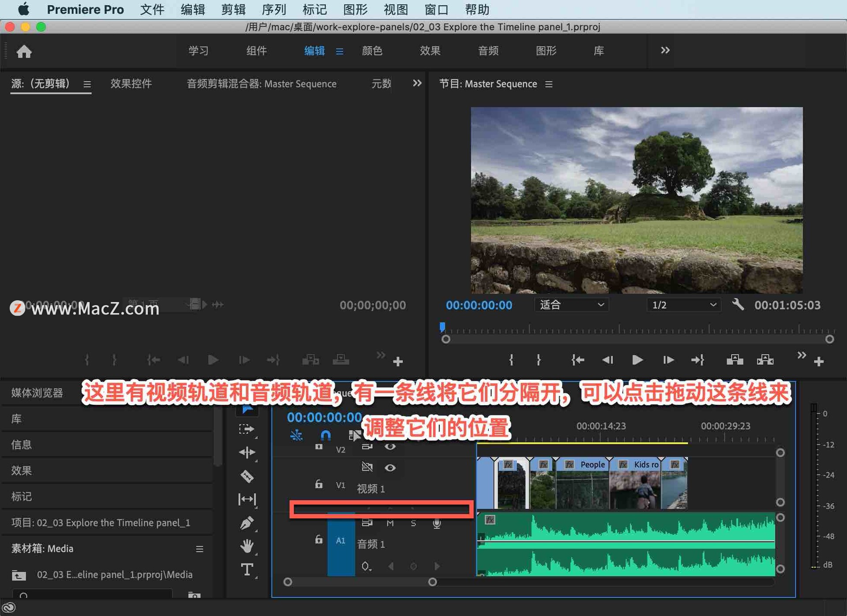The image size is (847, 616).
Task: Click new bin icon in Media panel
Action: point(194,595)
